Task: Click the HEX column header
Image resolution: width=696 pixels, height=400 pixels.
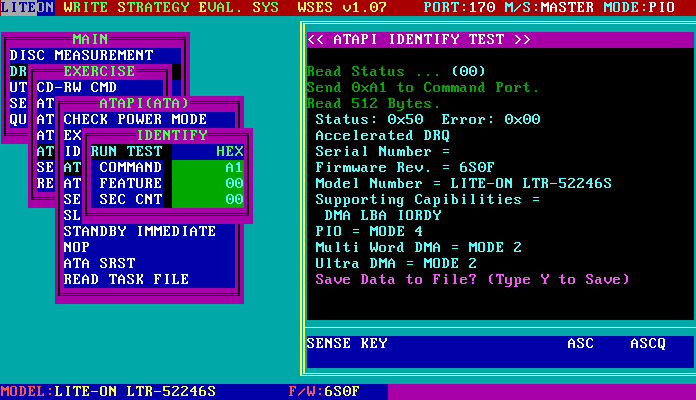Action: (229, 151)
